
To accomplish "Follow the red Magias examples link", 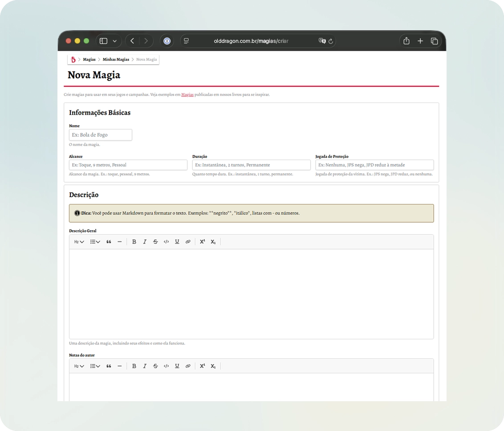I will [187, 94].
